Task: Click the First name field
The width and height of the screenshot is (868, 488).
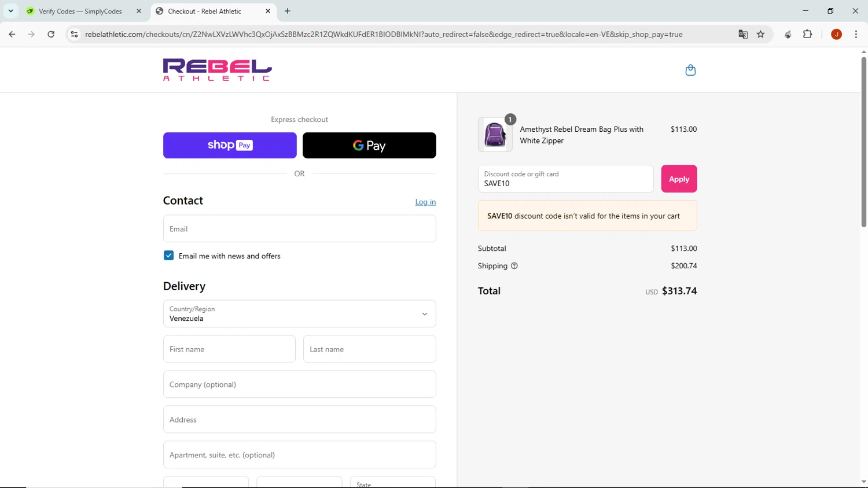Action: 229,349
